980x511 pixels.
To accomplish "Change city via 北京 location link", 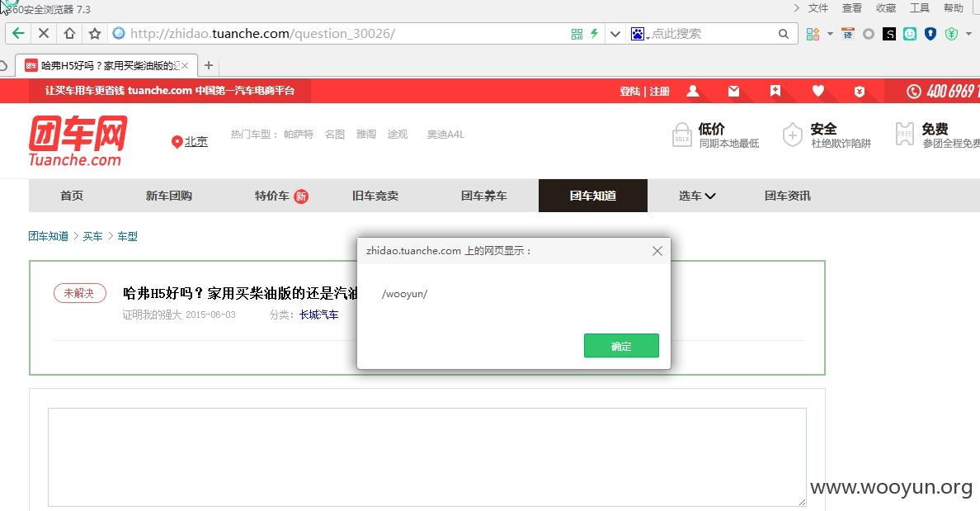I will point(196,142).
